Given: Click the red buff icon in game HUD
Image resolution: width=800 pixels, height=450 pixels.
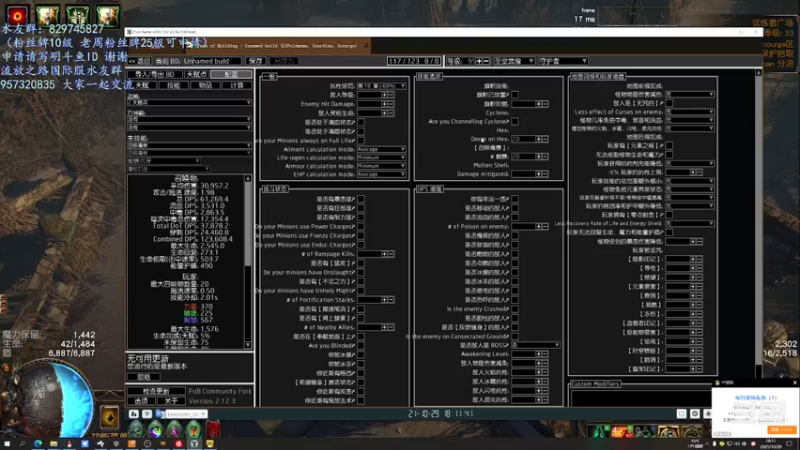Looking at the screenshot, I should click(17, 15).
